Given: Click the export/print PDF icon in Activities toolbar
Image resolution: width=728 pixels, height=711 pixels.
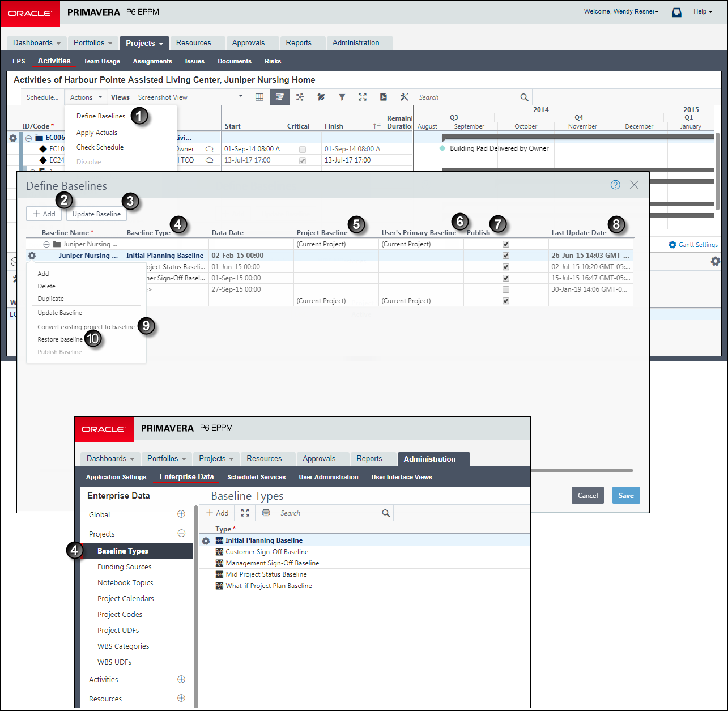Looking at the screenshot, I should pyautogui.click(x=384, y=97).
